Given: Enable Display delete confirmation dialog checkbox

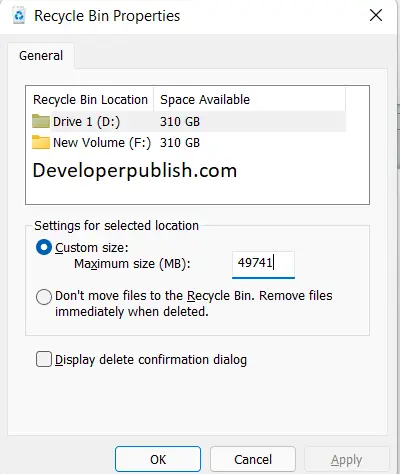Looking at the screenshot, I should point(44,359).
